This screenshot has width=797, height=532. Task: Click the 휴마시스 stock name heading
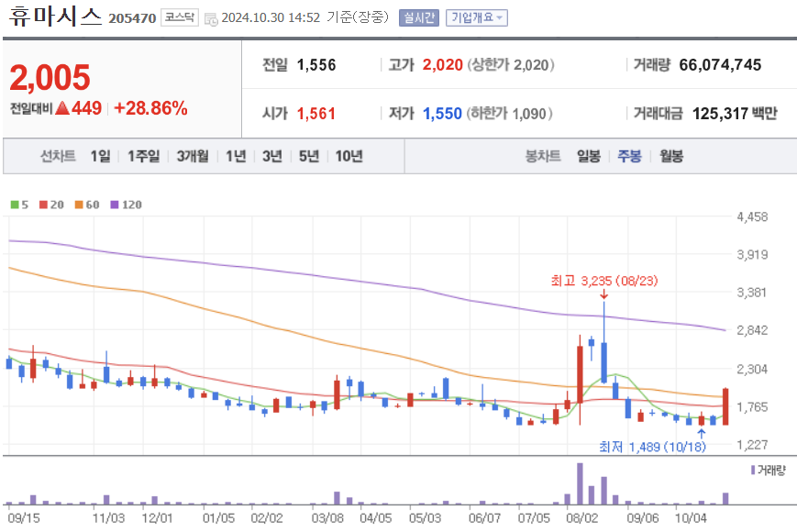point(55,17)
